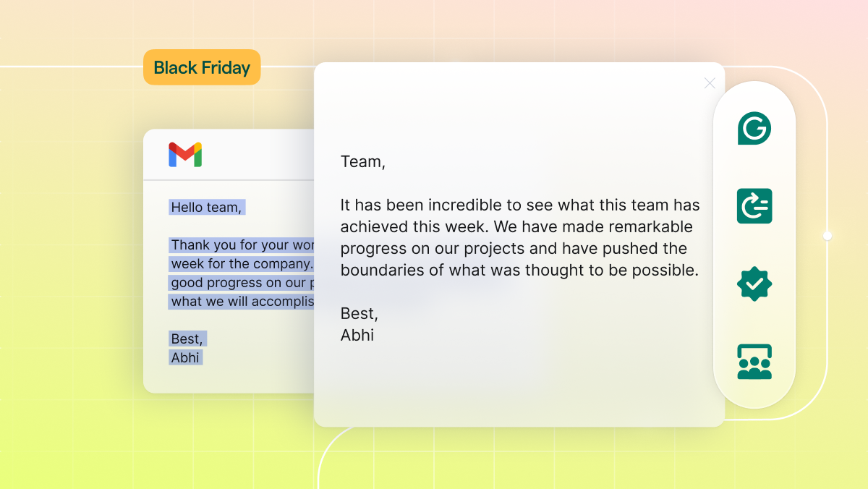
Task: Click highlighted "Best," in Gmail draft
Action: pos(187,339)
